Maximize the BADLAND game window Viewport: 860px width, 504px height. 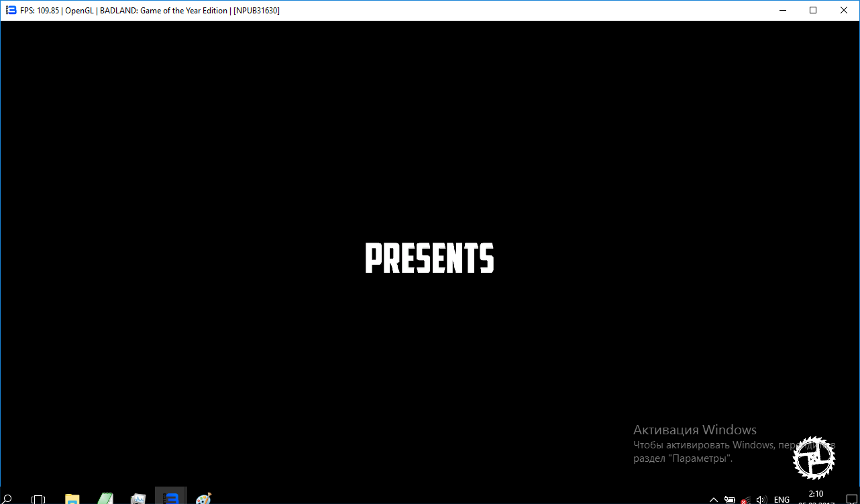pos(813,10)
